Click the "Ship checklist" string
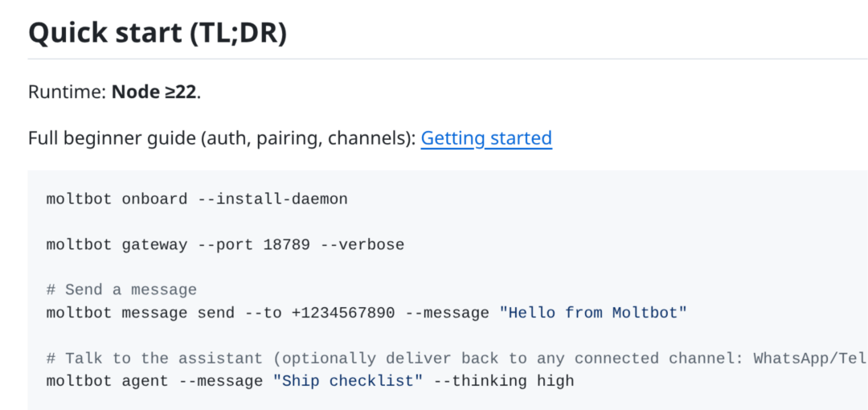The image size is (868, 410). point(348,381)
